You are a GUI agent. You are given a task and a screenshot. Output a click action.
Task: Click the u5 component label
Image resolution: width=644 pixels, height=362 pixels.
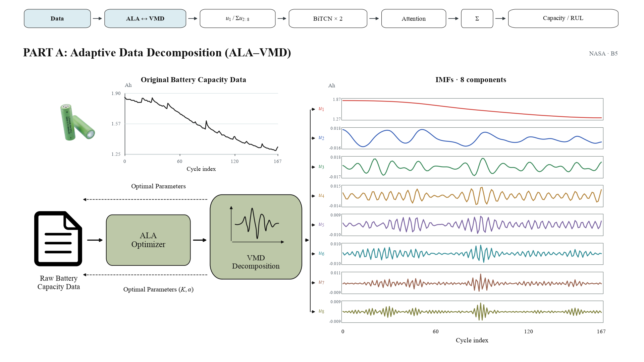[x=321, y=225]
